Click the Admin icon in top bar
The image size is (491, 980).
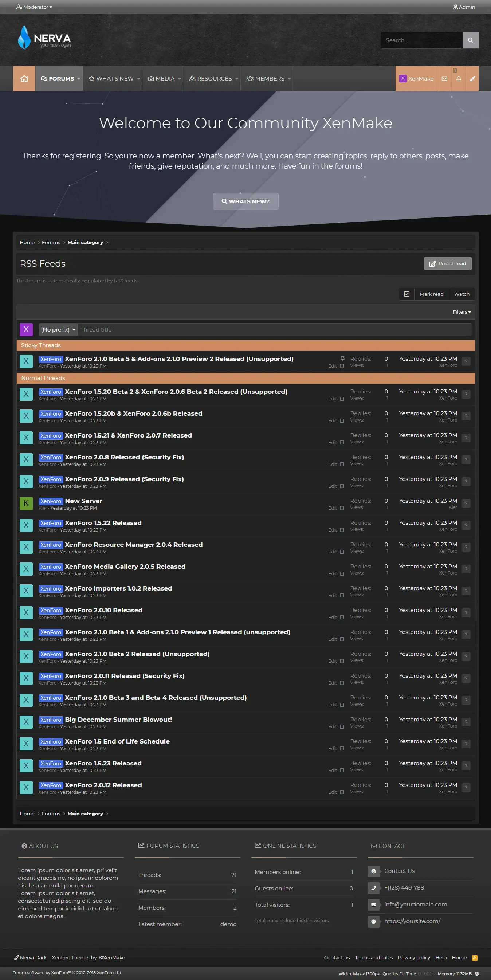456,7
